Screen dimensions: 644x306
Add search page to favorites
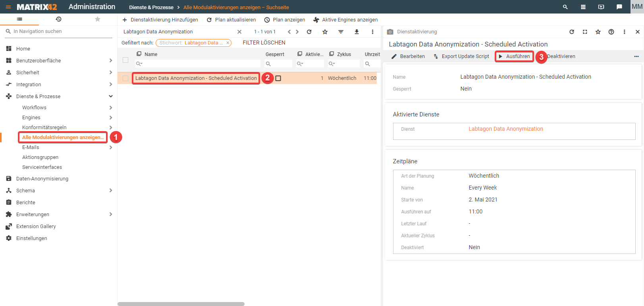325,32
